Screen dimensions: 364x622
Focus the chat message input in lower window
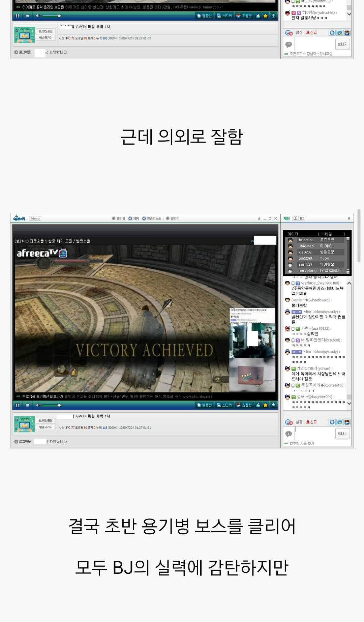(314, 433)
